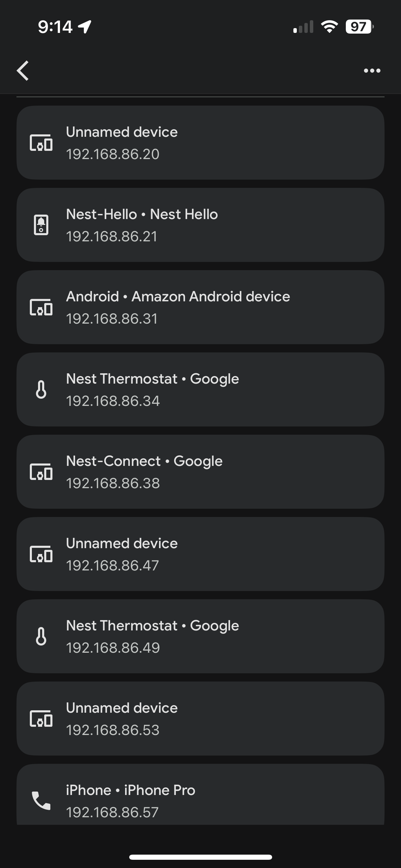The width and height of the screenshot is (401, 868).
Task: Open Nest Thermostat at 192.168.86.49
Action: pos(200,636)
